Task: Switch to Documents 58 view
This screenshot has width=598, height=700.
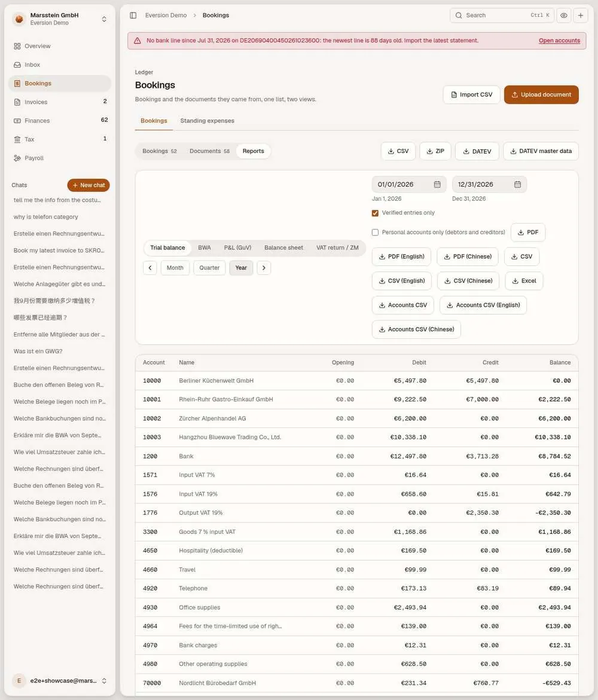Action: point(209,151)
